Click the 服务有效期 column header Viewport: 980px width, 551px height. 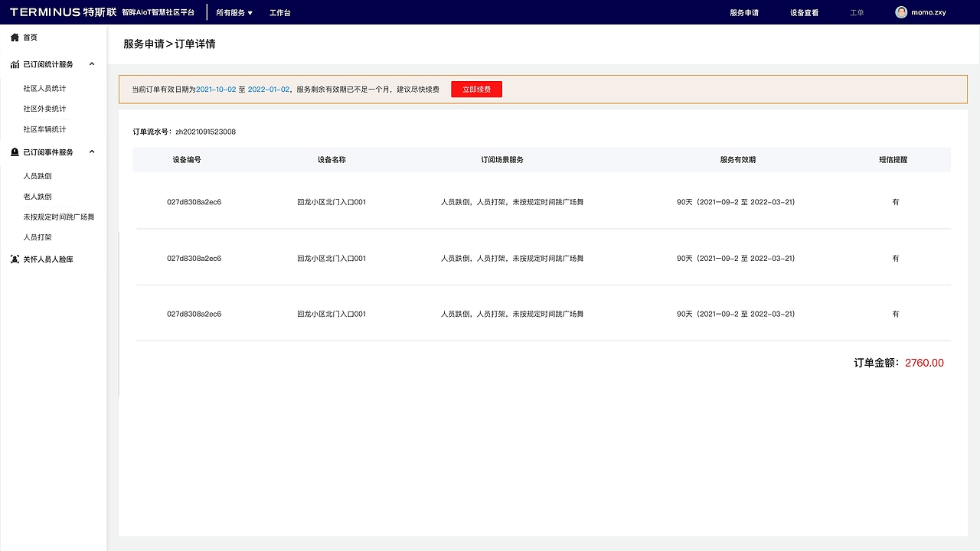tap(738, 160)
